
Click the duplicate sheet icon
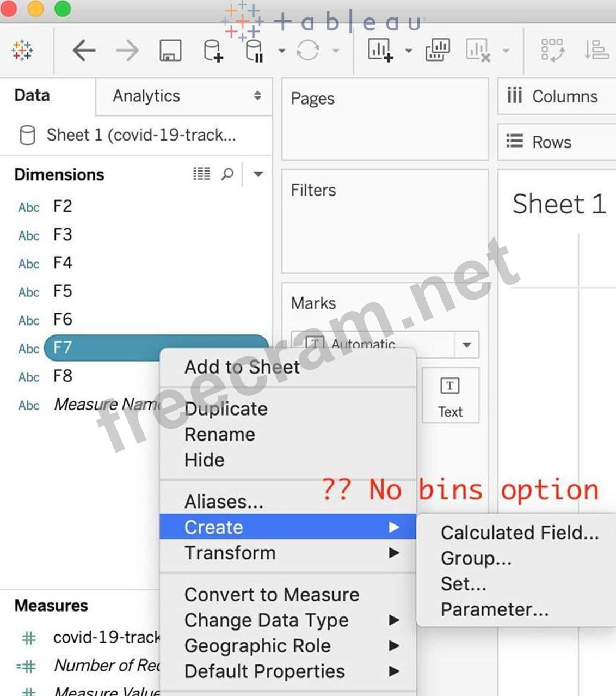click(438, 50)
